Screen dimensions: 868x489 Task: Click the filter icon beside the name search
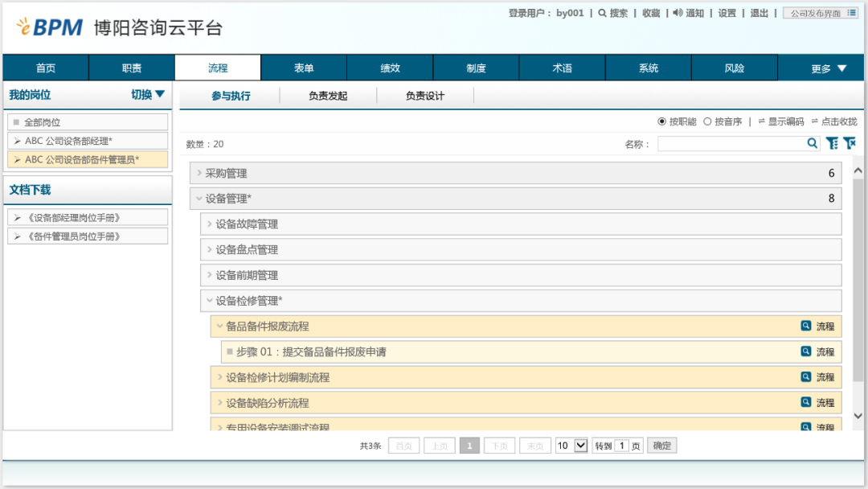pos(832,143)
